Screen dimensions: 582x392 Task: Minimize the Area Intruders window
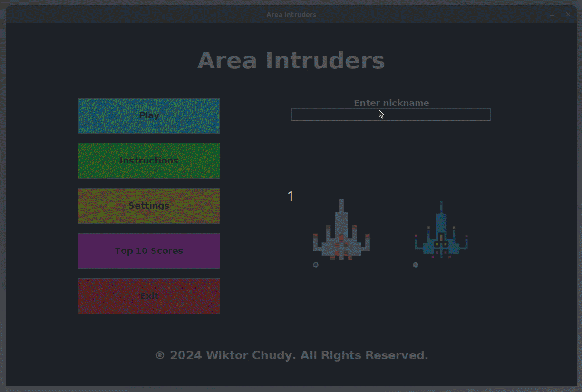click(552, 15)
